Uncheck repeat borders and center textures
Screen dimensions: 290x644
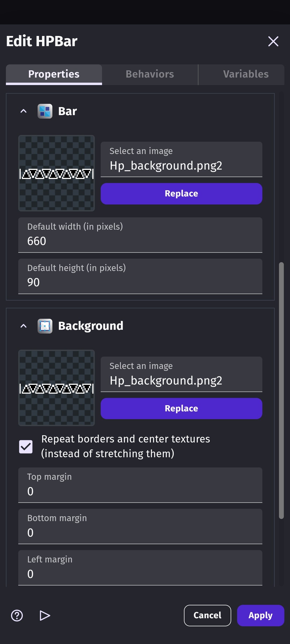point(26,446)
